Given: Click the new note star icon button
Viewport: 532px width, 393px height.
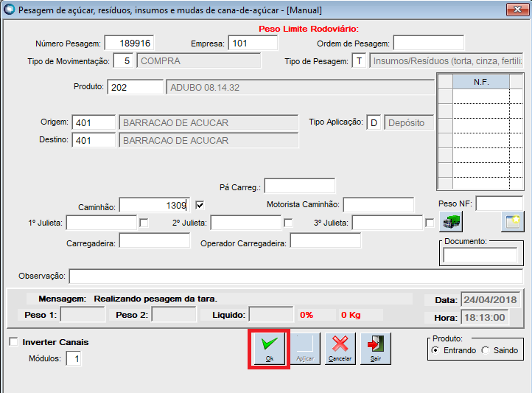Looking at the screenshot, I should 513,222.
